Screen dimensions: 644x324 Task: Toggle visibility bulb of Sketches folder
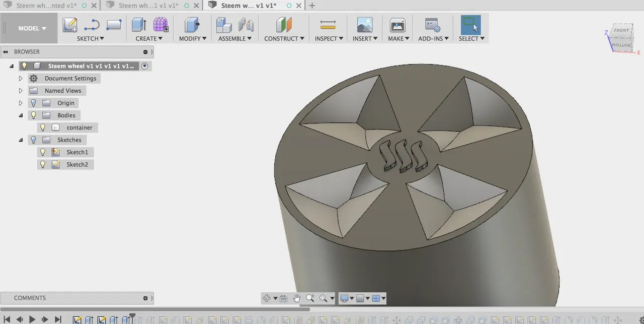(34, 140)
